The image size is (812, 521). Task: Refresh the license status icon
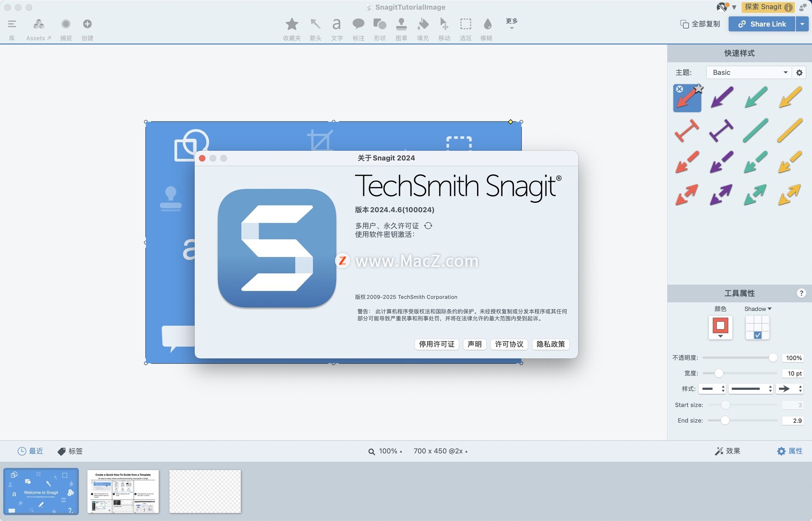428,226
